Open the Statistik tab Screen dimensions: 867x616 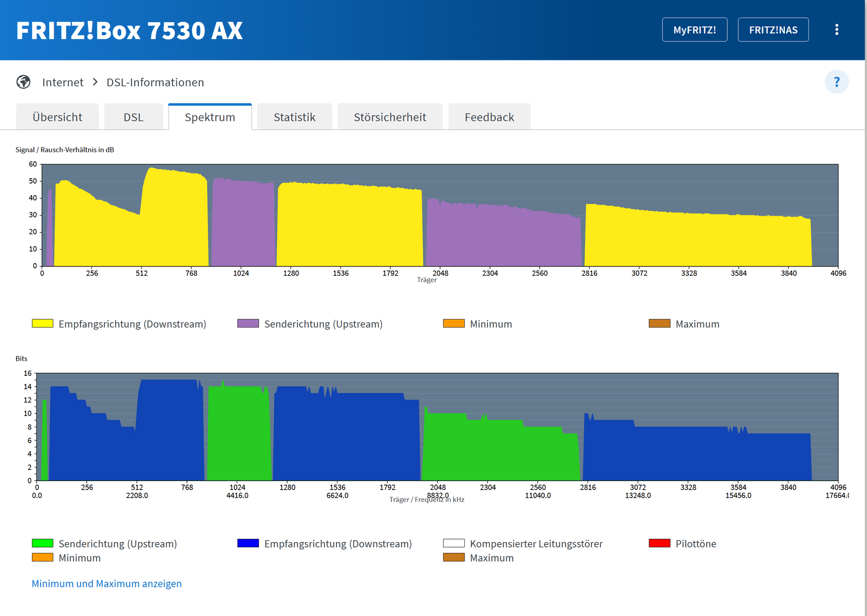tap(294, 117)
